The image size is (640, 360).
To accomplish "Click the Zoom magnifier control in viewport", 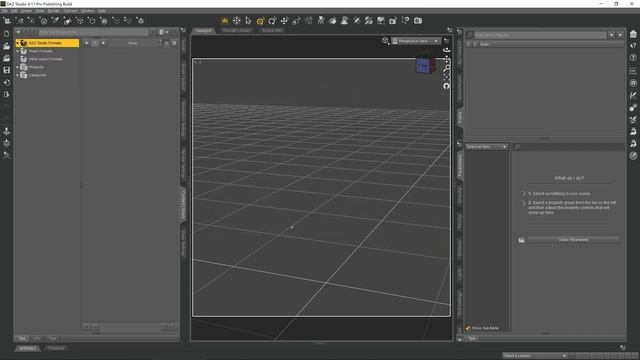I will (447, 68).
